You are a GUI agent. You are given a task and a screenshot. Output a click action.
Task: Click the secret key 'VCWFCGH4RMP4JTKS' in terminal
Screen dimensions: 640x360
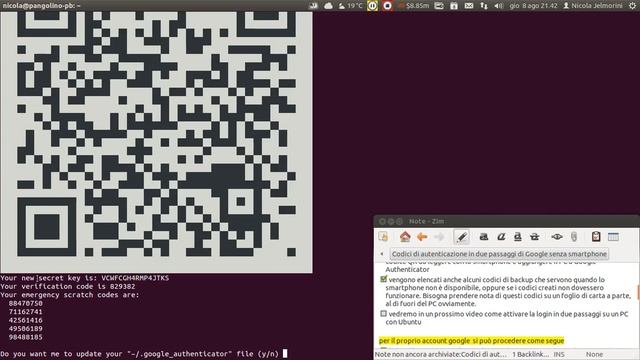tap(135, 278)
